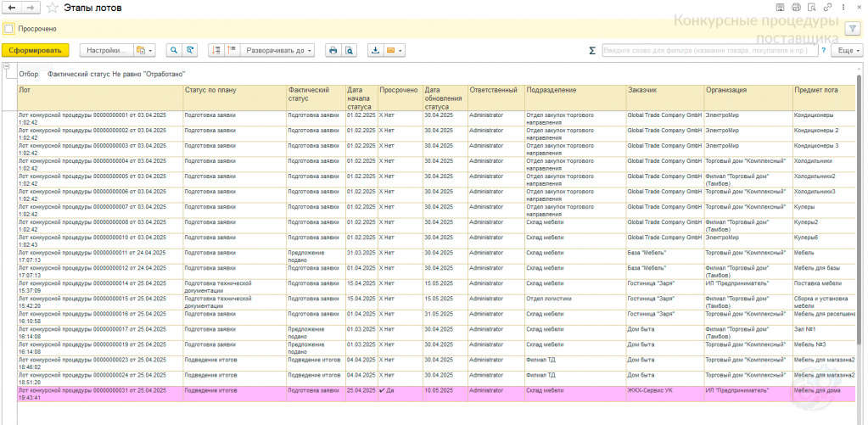Send the report by email envelope icon
868x425 pixels.
coord(390,50)
